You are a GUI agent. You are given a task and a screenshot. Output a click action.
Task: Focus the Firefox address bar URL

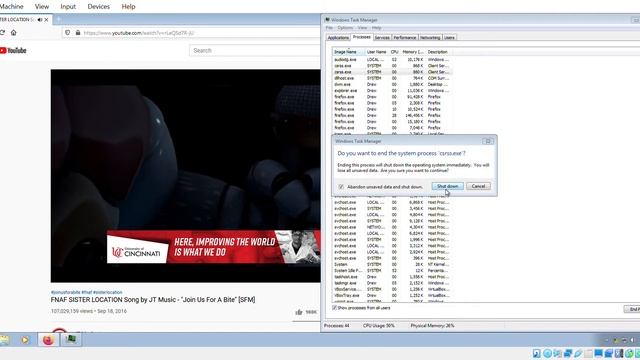pyautogui.click(x=139, y=33)
